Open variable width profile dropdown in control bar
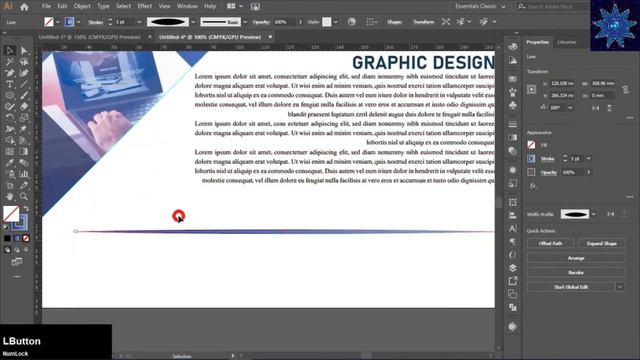The image size is (640, 360). [x=193, y=22]
